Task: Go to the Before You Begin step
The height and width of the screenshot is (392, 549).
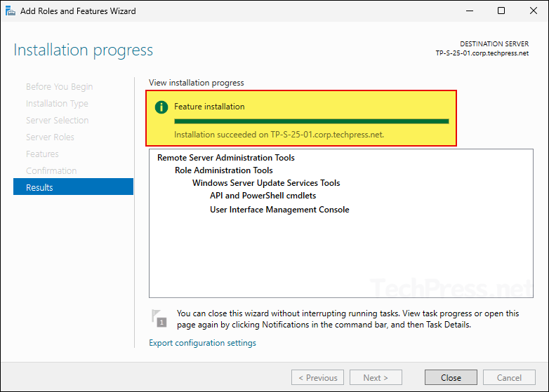Action: 59,87
